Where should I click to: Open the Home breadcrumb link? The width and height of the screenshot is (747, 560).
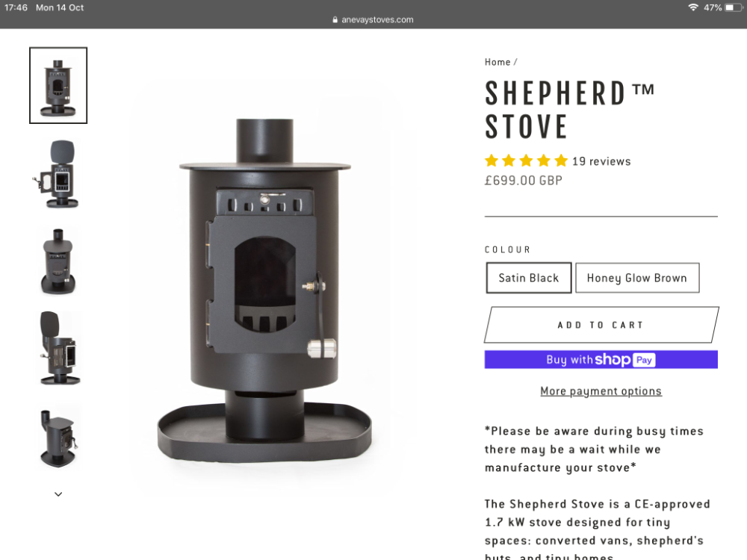pyautogui.click(x=498, y=62)
